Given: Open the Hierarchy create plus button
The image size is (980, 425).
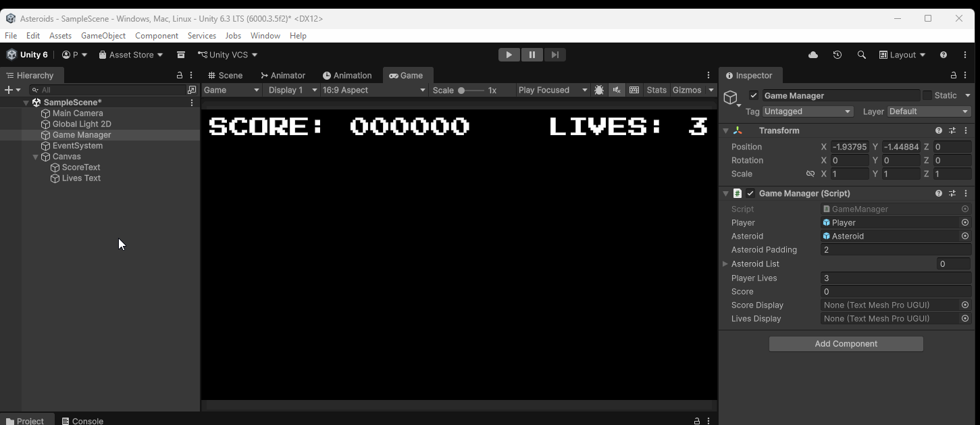Looking at the screenshot, I should (12, 90).
